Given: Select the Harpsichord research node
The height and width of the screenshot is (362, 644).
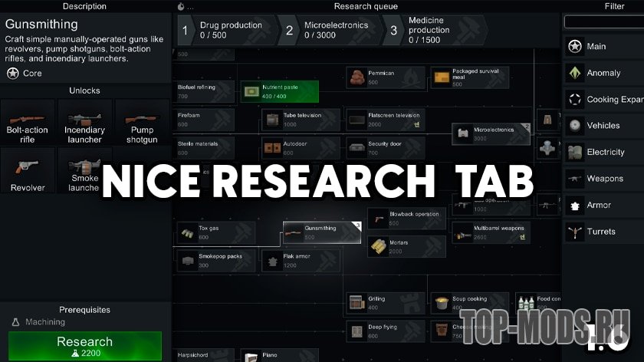Looking at the screenshot, I should (204, 356).
